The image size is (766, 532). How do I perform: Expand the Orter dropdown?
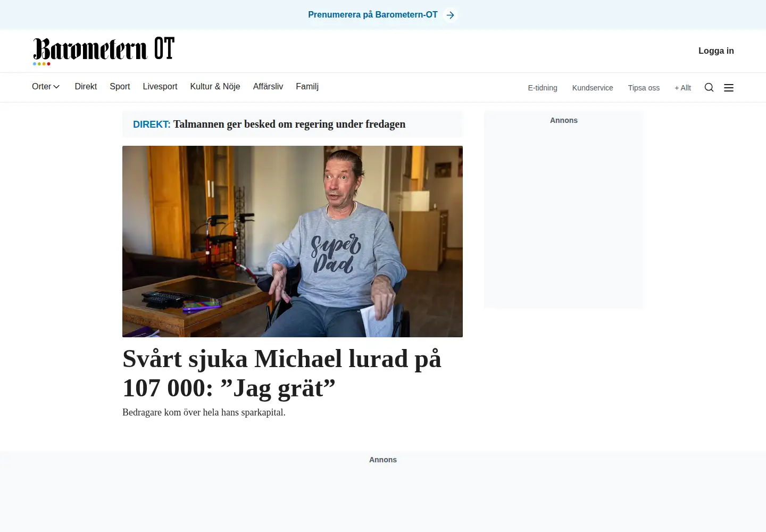(x=46, y=87)
